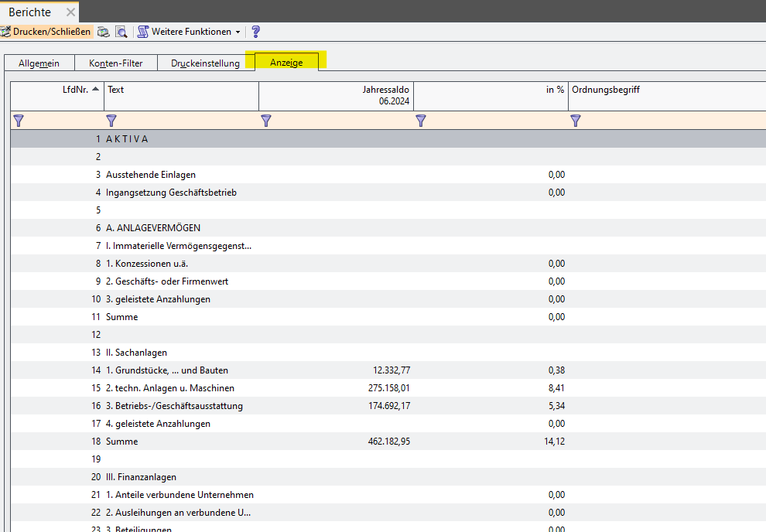Open the 'in %' column filter funnel
This screenshot has width=766, height=532.
tap(421, 121)
